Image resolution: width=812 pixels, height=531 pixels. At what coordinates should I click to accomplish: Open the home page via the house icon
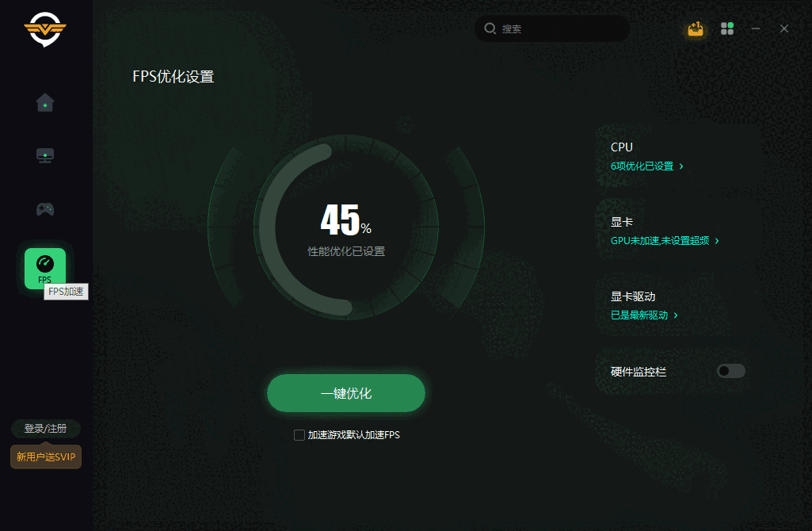coord(45,102)
